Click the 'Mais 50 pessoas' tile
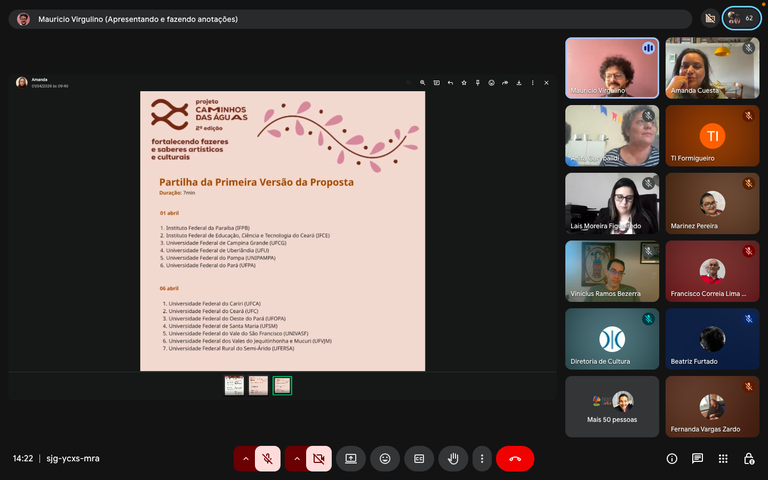 (612, 406)
